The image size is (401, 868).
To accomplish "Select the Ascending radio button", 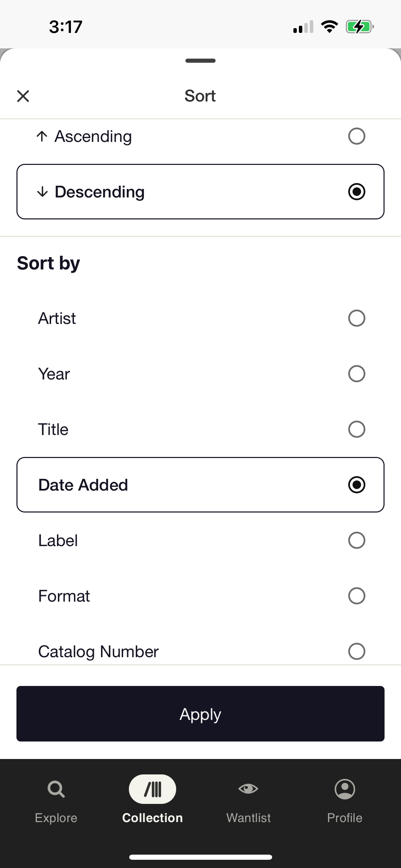I will pos(357,136).
